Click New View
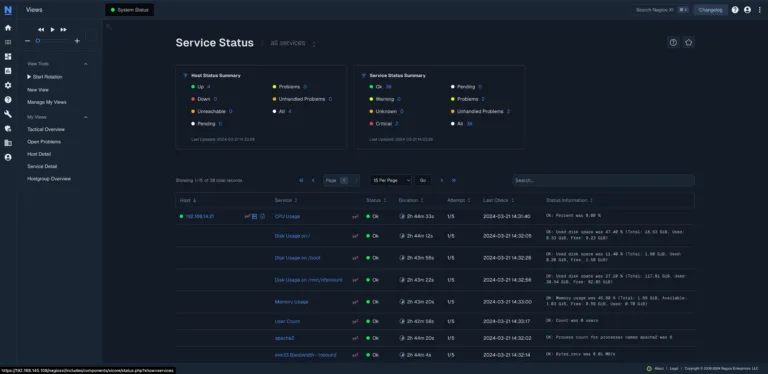This screenshot has height=374, width=768. click(x=38, y=90)
